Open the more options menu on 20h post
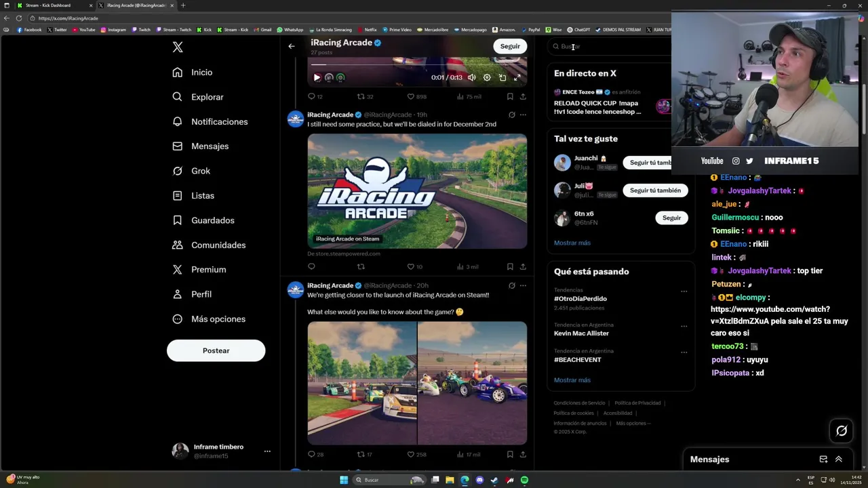868x488 pixels. pos(523,285)
